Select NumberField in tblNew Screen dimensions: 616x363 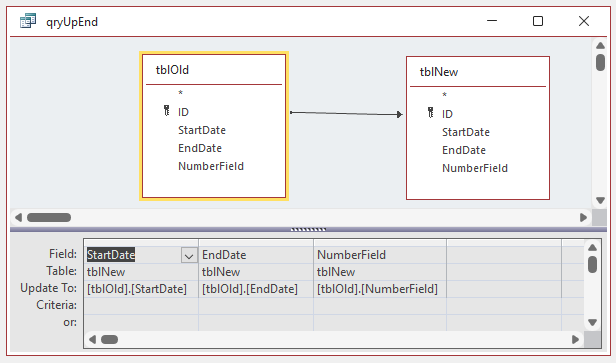click(475, 168)
